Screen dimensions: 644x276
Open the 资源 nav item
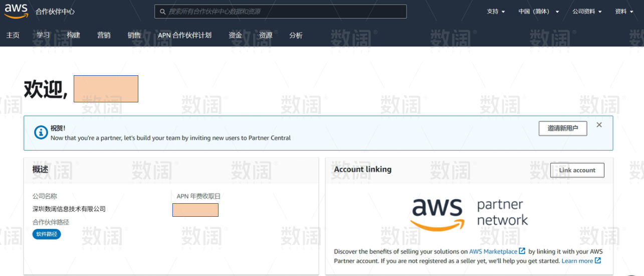266,35
